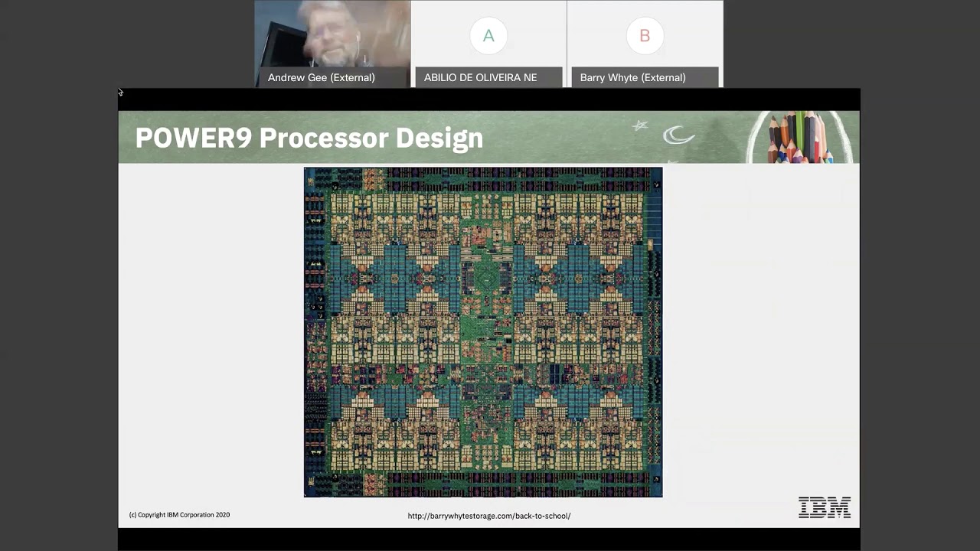Select Andrew Gee's video tile
Screen dimensions: 980x551
click(332, 44)
